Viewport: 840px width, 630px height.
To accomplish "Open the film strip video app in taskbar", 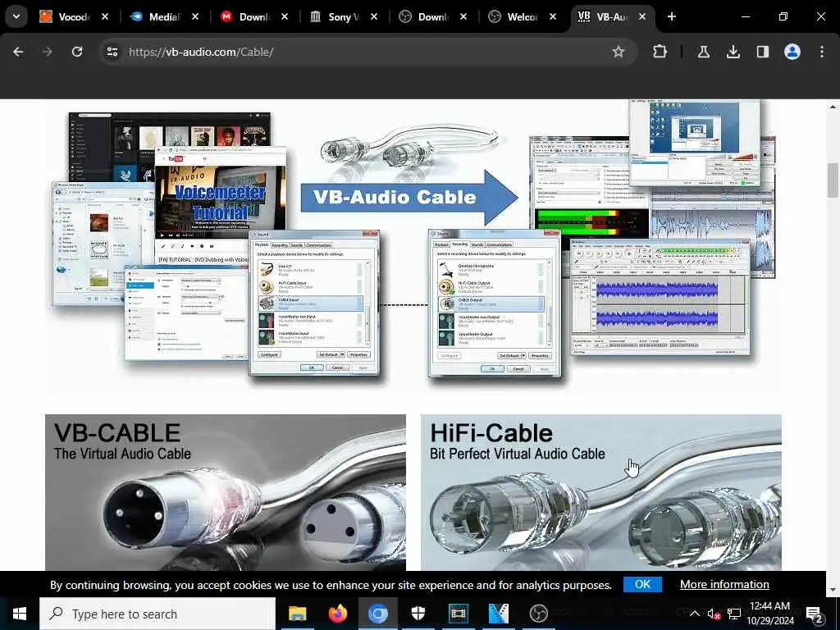I will pyautogui.click(x=458, y=614).
